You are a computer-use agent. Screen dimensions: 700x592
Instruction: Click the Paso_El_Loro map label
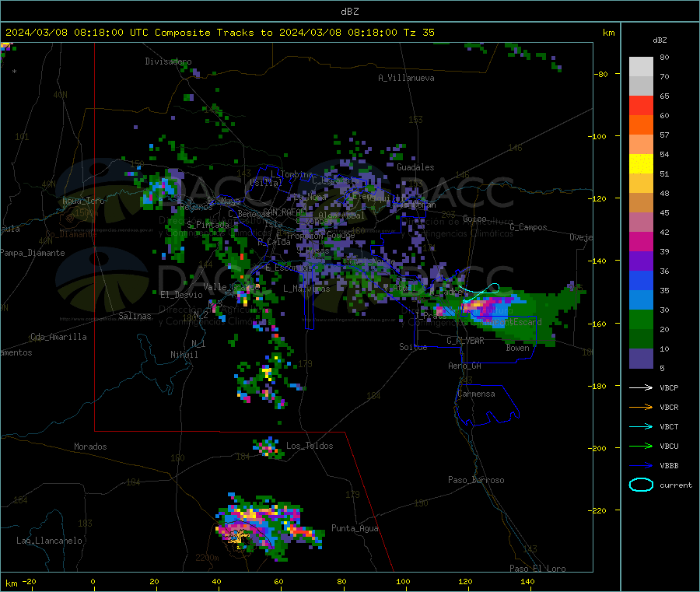(537, 569)
